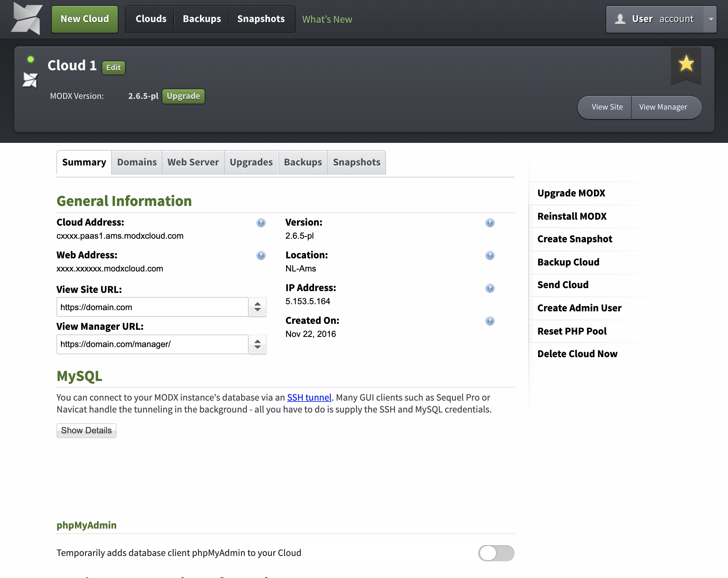Open help icon for Web Address
Image resolution: width=728 pixels, height=578 pixels.
[261, 256]
